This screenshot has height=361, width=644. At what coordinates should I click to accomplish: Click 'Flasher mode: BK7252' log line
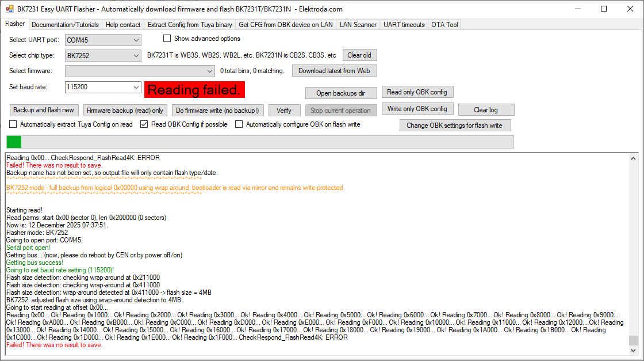pos(37,232)
